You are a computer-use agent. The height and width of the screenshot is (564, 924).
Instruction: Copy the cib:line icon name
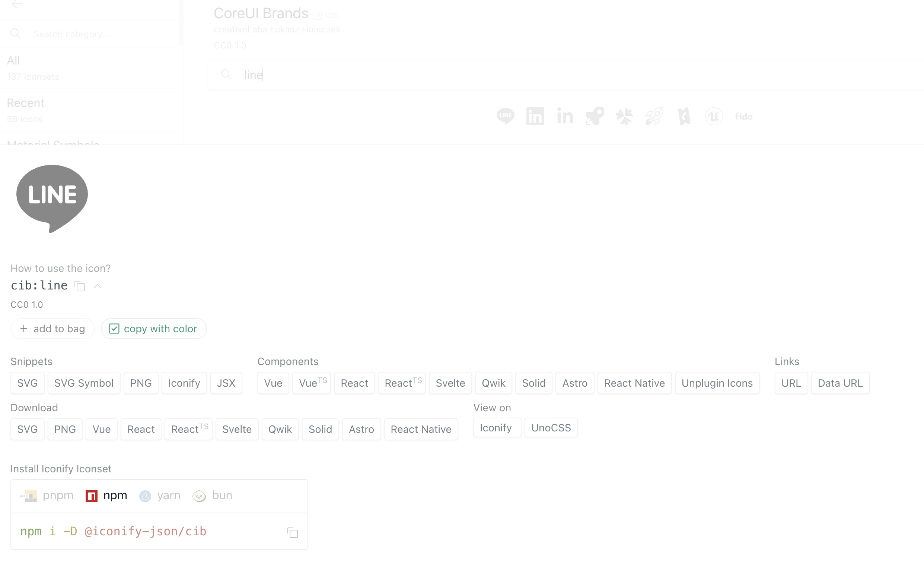pos(80,286)
